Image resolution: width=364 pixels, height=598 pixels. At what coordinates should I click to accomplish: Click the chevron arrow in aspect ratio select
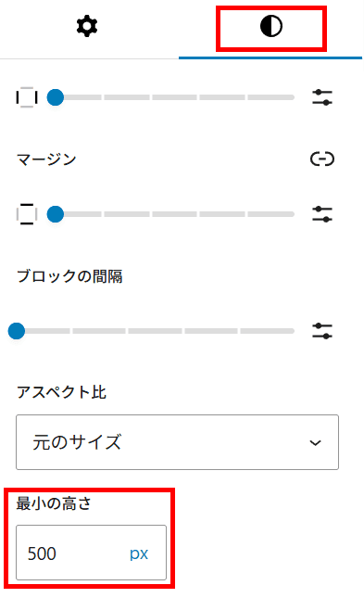[x=315, y=443]
